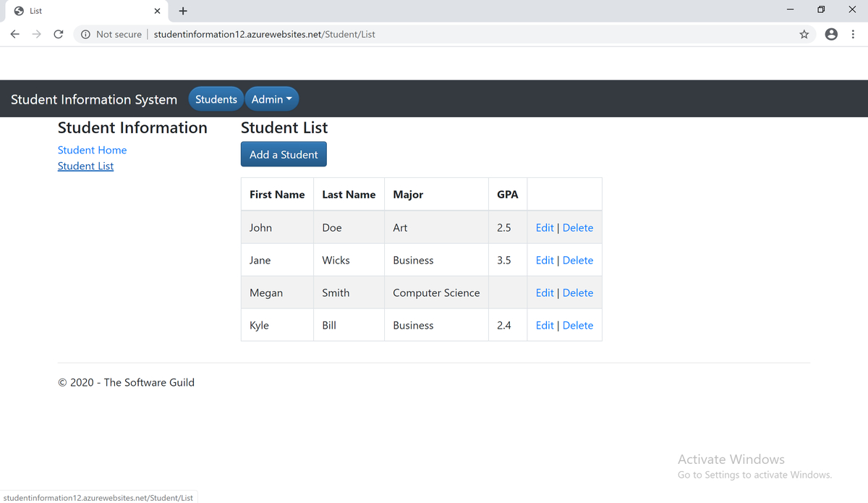This screenshot has width=868, height=503.
Task: Open the Chrome profile avatar
Action: click(x=832, y=34)
